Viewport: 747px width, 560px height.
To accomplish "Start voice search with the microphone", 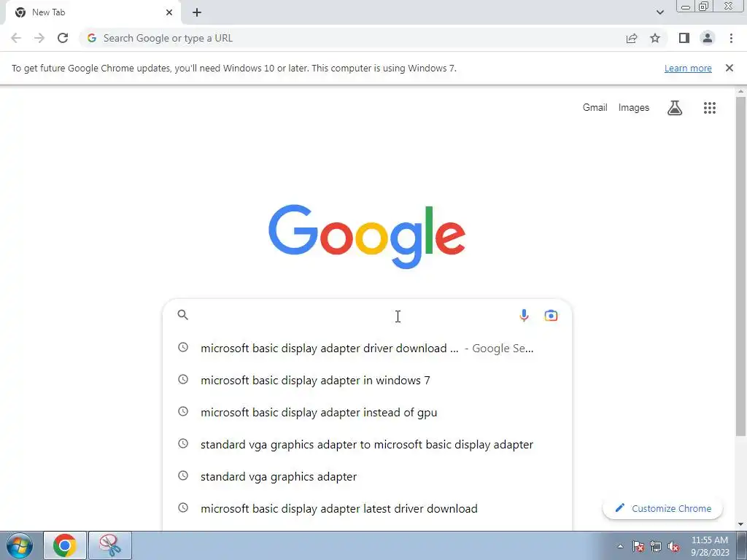I will 524,315.
